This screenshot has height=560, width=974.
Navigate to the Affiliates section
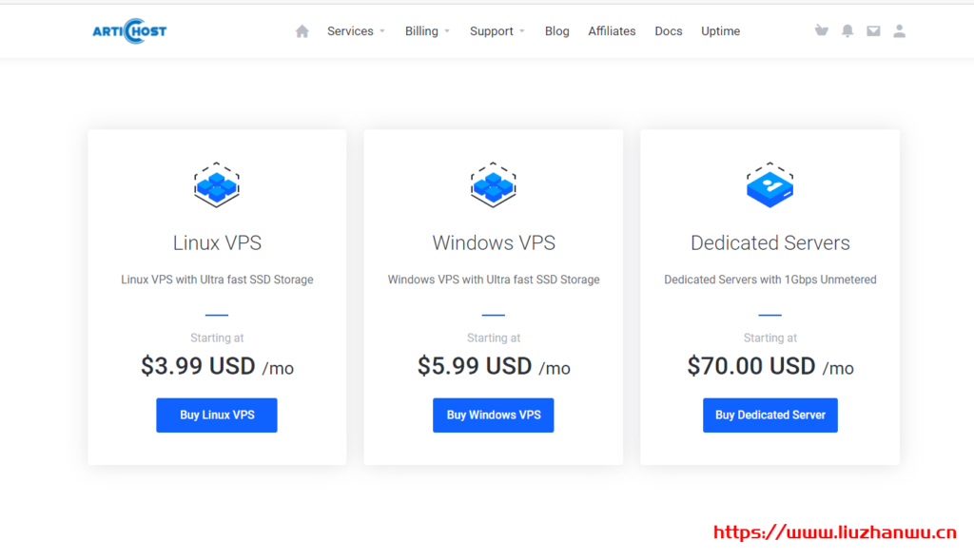point(612,30)
